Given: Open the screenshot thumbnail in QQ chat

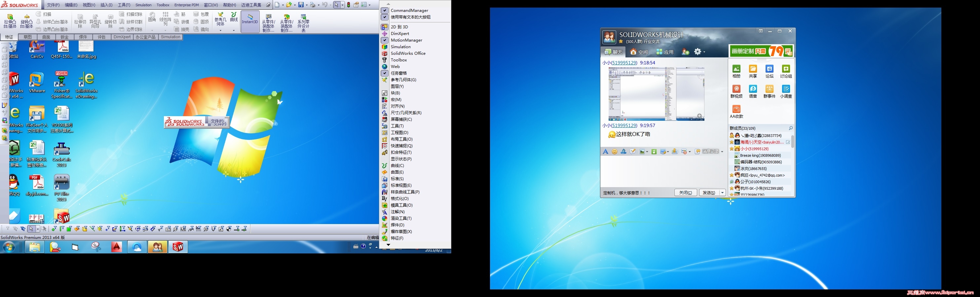Looking at the screenshot, I should [656, 94].
